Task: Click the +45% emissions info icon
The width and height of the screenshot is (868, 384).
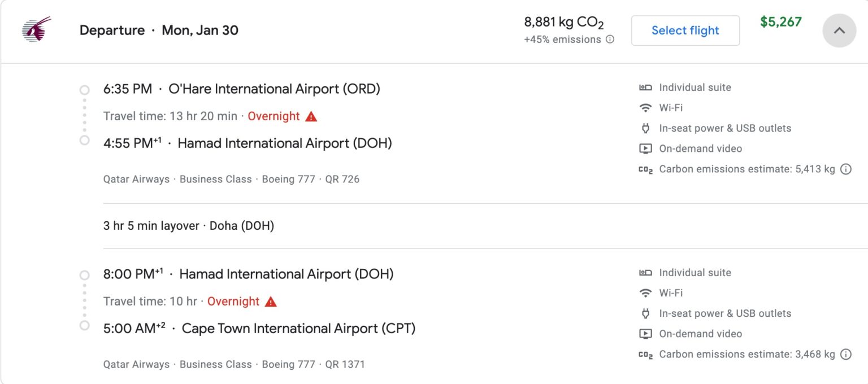Action: point(610,40)
